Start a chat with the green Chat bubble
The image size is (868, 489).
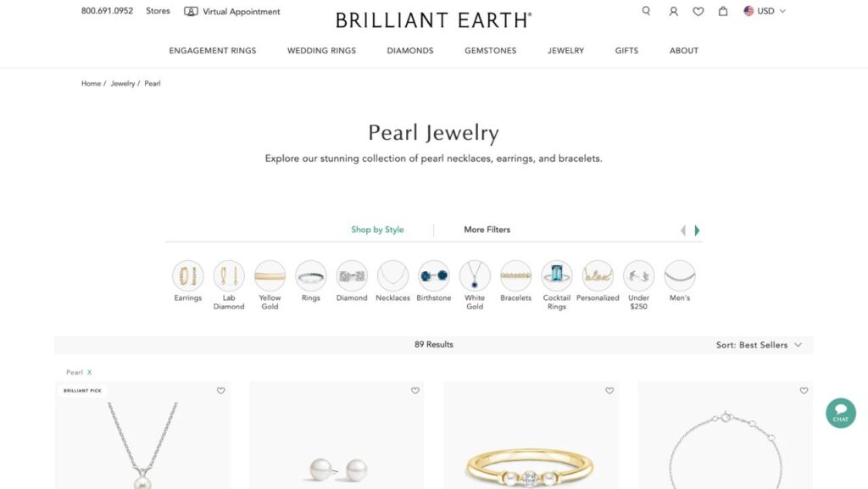click(840, 414)
